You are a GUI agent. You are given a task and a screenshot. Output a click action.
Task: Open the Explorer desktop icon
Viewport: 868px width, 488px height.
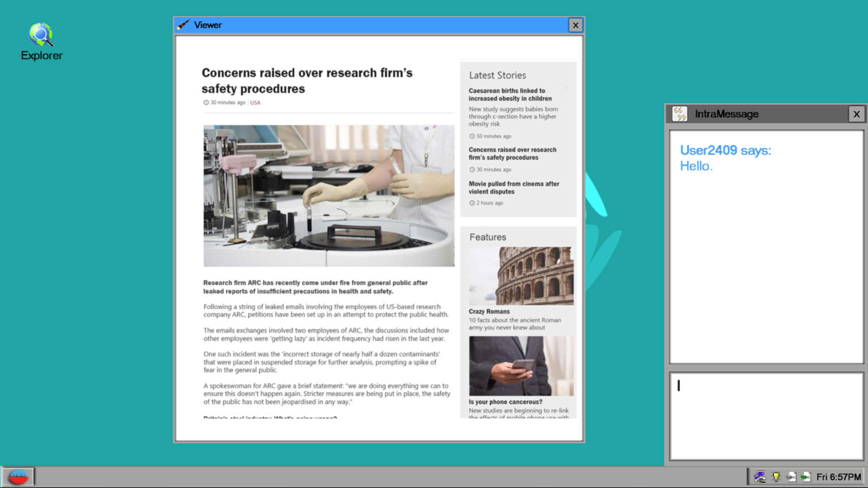pyautogui.click(x=42, y=40)
